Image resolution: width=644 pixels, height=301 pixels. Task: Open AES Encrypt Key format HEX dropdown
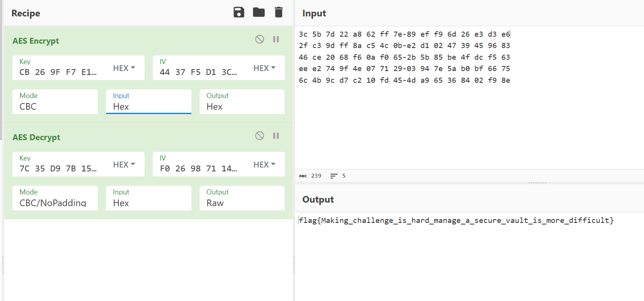pos(124,68)
